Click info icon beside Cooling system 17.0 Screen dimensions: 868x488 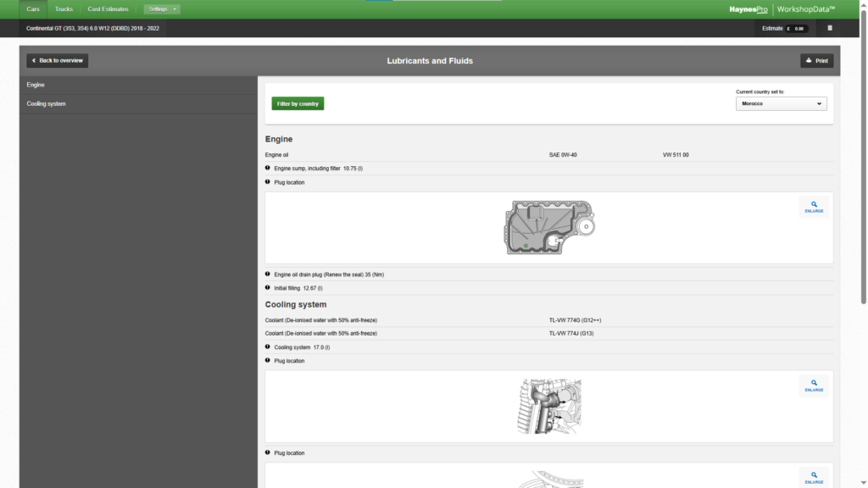(267, 347)
